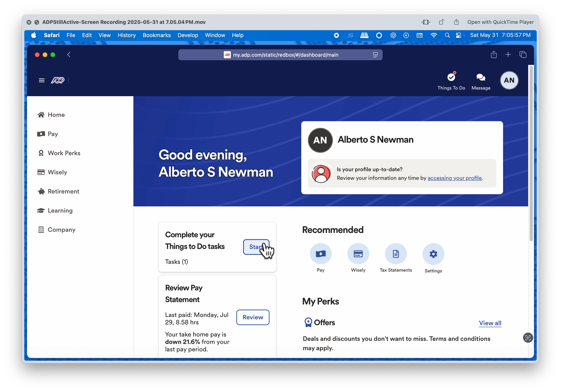Open the Help menu
The width and height of the screenshot is (561, 392).
(x=238, y=35)
